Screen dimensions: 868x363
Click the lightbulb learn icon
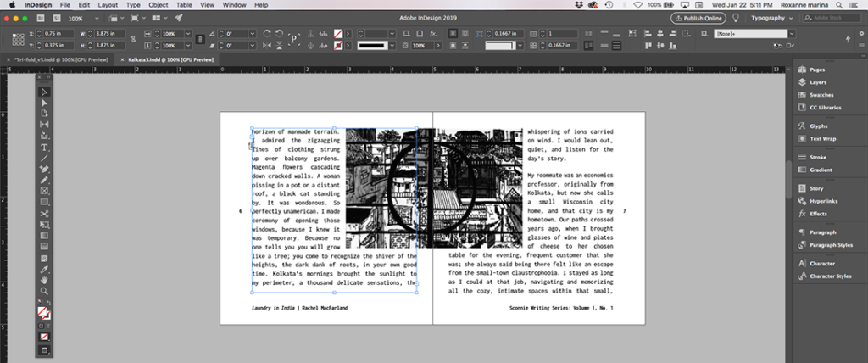pyautogui.click(x=737, y=19)
